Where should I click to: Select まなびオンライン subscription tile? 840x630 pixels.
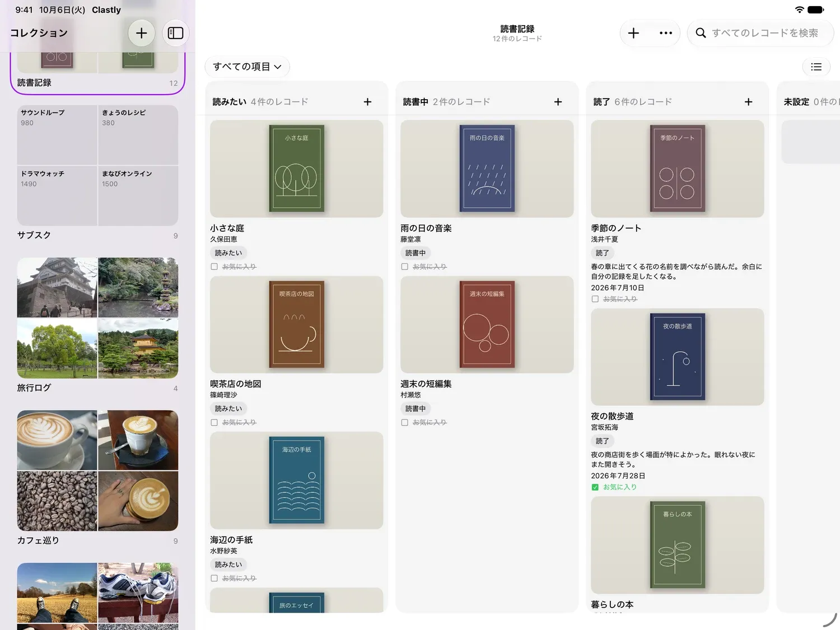pos(138,196)
